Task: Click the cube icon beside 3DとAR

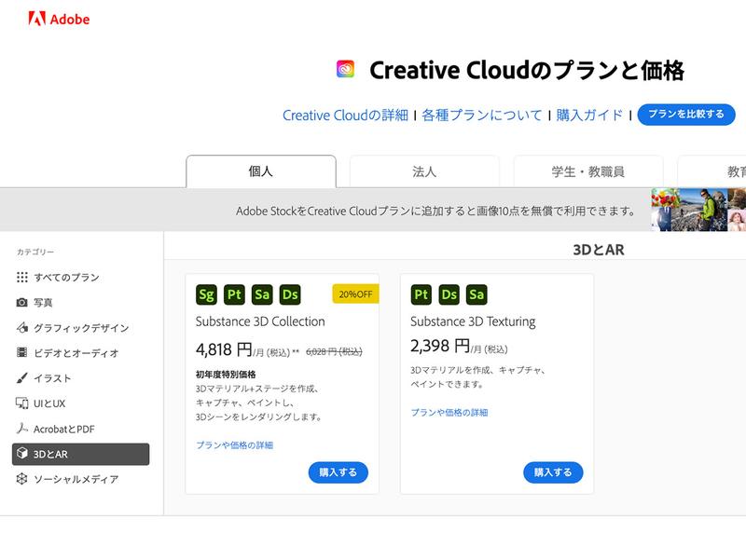Action: pyautogui.click(x=21, y=454)
